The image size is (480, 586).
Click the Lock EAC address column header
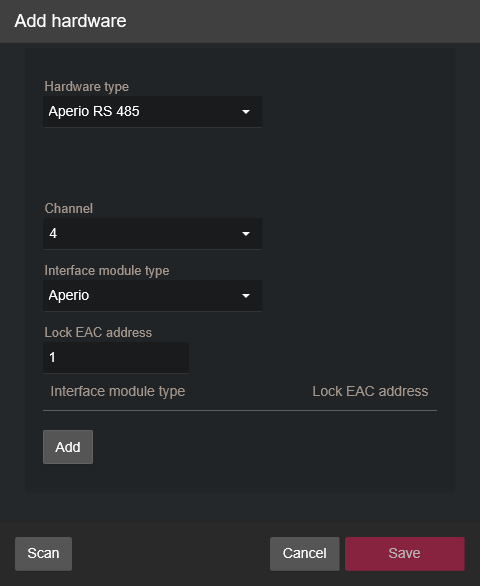pyautogui.click(x=370, y=391)
